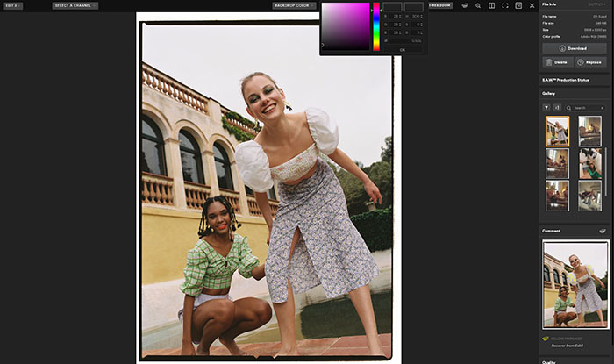Screen dimensions: 614x364
Task: Open the Select a Channel dropdown
Action: coord(75,5)
